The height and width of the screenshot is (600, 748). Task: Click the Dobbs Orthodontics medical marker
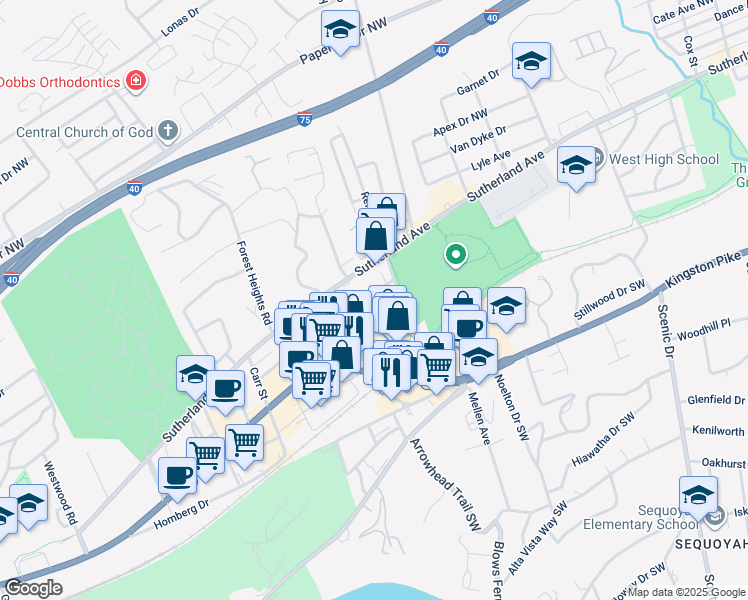point(136,81)
